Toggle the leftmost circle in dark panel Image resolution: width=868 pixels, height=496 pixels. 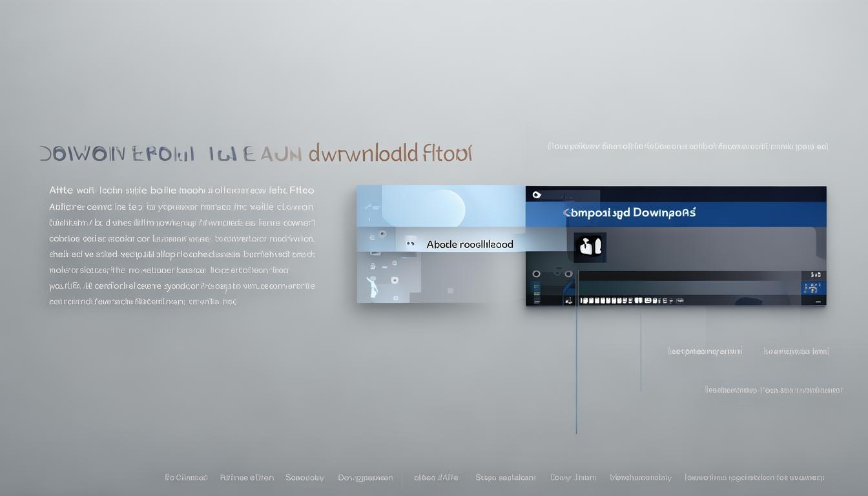536,274
